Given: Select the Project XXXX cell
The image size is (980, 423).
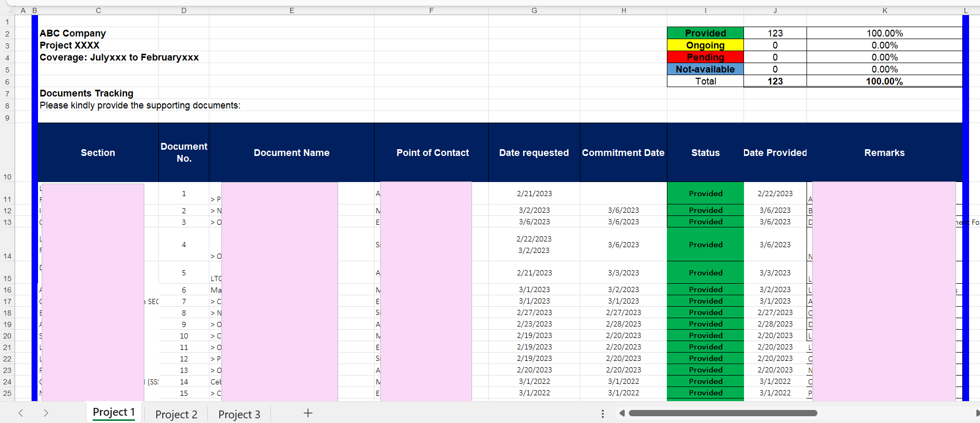Looking at the screenshot, I should pyautogui.click(x=98, y=45).
